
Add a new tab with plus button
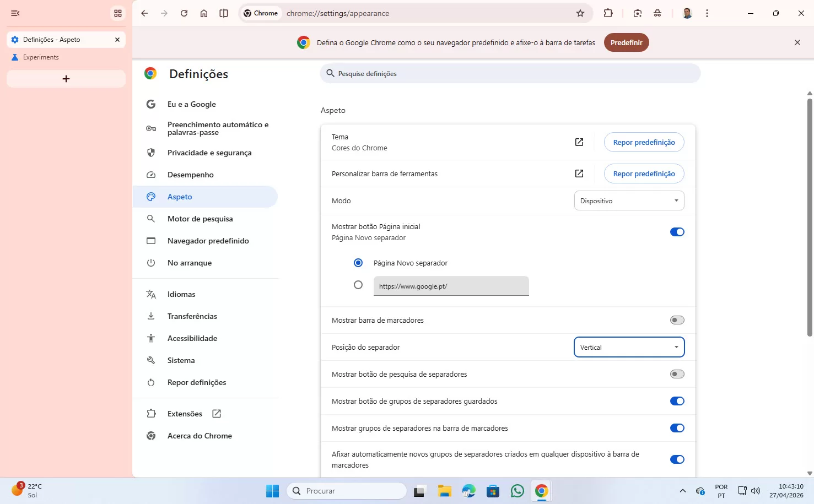click(x=66, y=79)
